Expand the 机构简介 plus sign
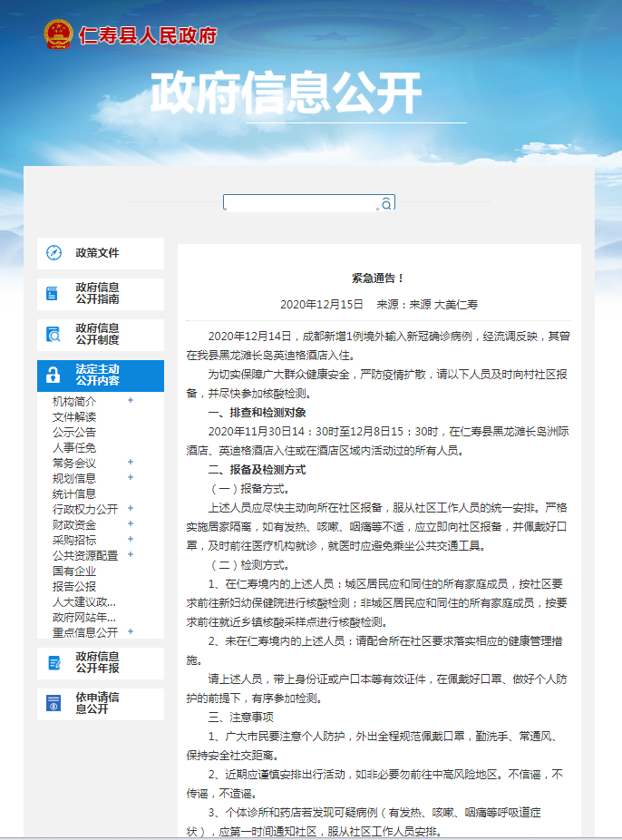 130,400
